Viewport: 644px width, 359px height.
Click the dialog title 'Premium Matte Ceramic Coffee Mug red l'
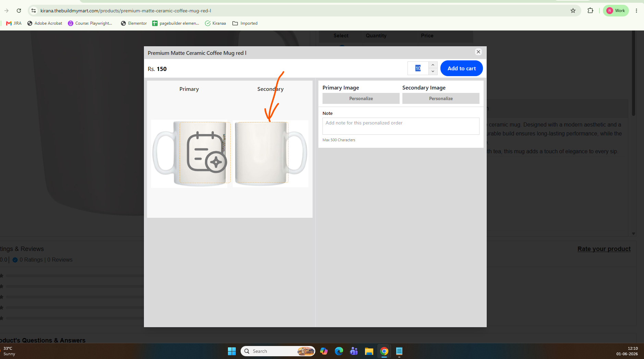(197, 53)
